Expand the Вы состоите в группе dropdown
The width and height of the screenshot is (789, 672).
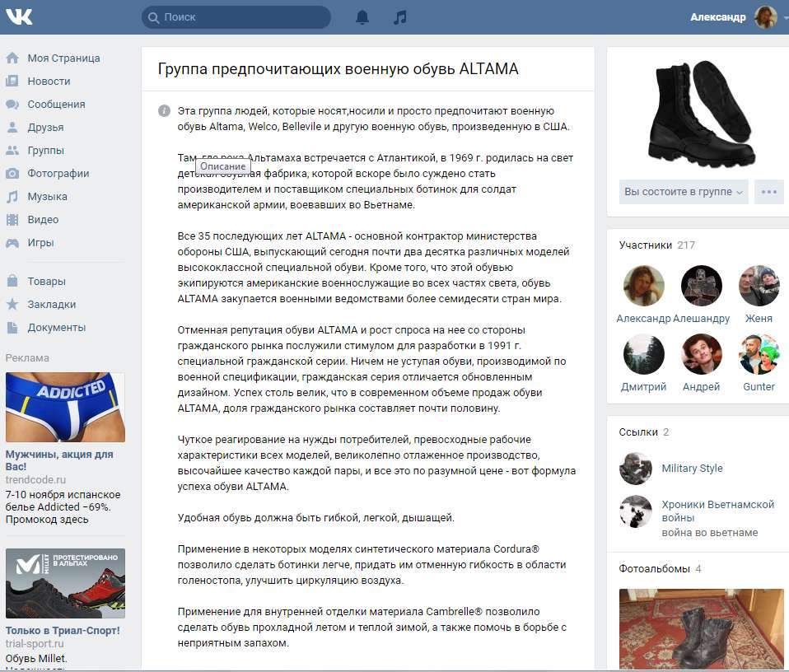coord(684,192)
